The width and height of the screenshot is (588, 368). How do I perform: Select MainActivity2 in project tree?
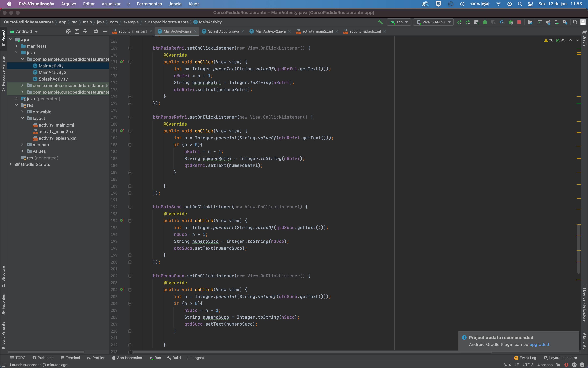point(52,72)
